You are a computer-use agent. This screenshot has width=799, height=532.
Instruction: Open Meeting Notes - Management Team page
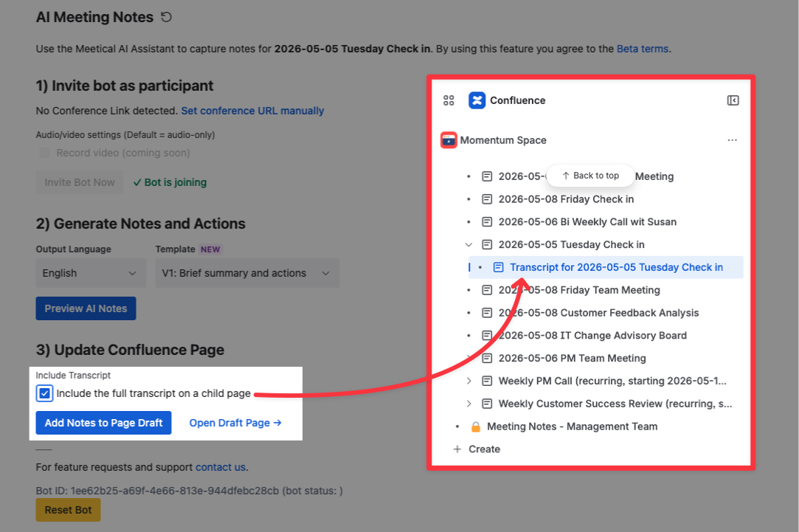pos(572,426)
